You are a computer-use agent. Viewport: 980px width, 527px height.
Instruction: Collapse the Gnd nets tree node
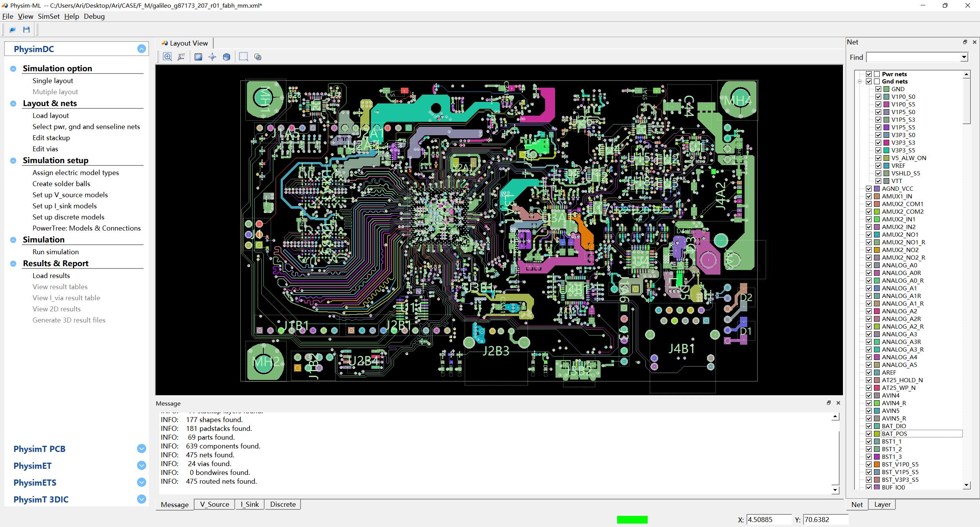(x=860, y=82)
